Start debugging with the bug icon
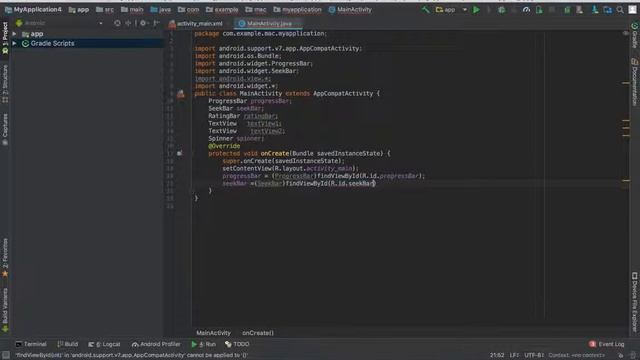 [501, 9]
